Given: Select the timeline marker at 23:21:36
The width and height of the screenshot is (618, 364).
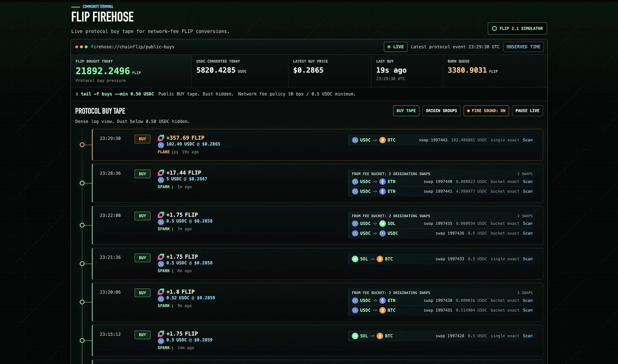Looking at the screenshot, I should (x=82, y=264).
